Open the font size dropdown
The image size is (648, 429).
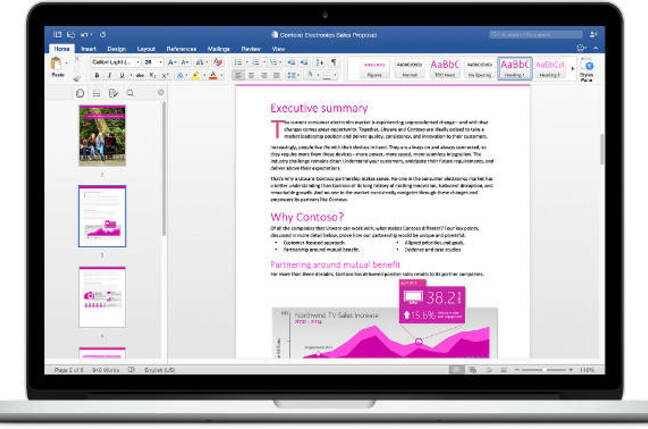tap(160, 62)
